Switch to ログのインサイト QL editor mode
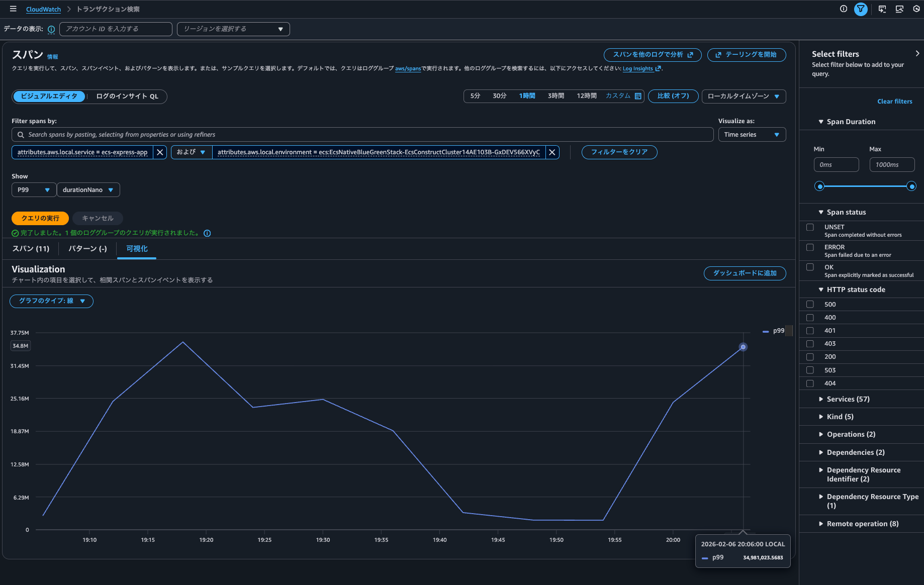924x585 pixels. (127, 96)
